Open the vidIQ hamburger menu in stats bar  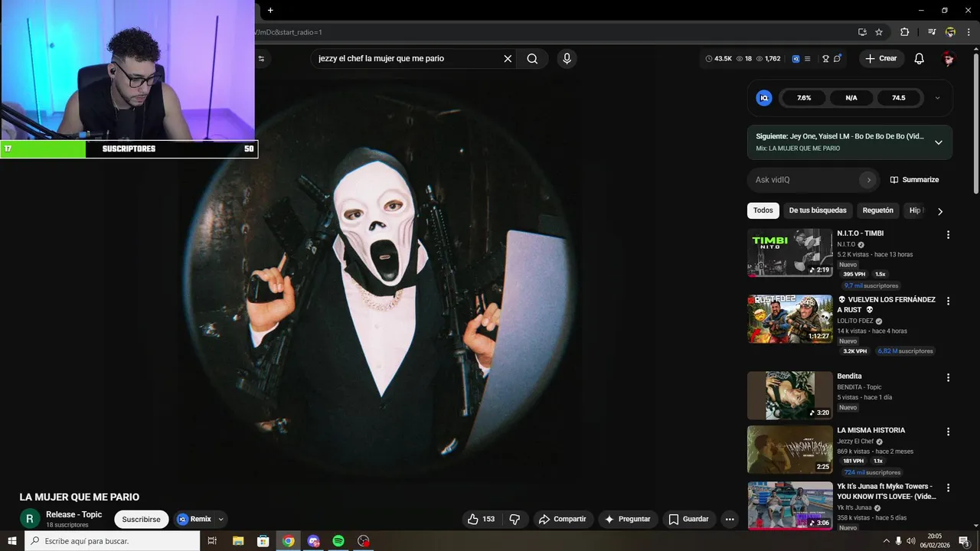click(807, 58)
